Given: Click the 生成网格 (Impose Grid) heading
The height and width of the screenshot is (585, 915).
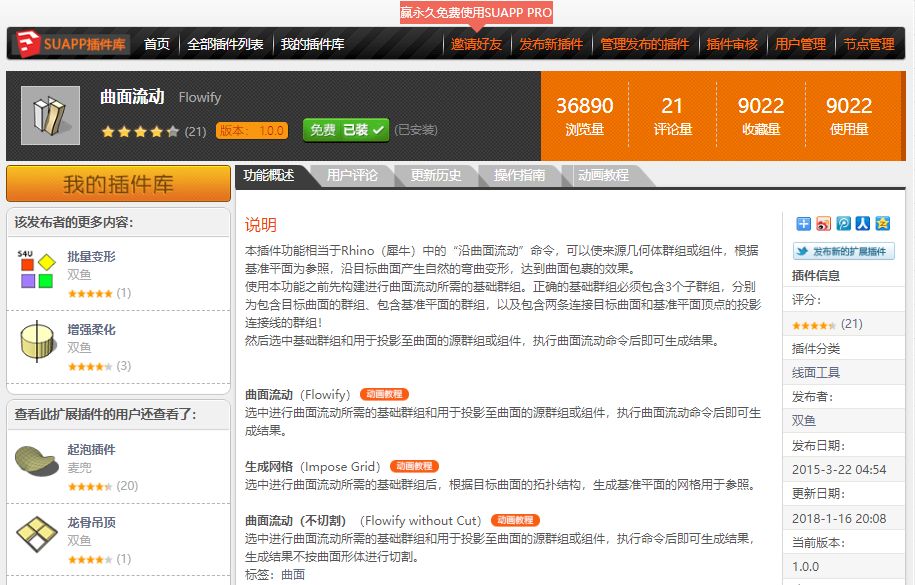Looking at the screenshot, I should pyautogui.click(x=313, y=466).
